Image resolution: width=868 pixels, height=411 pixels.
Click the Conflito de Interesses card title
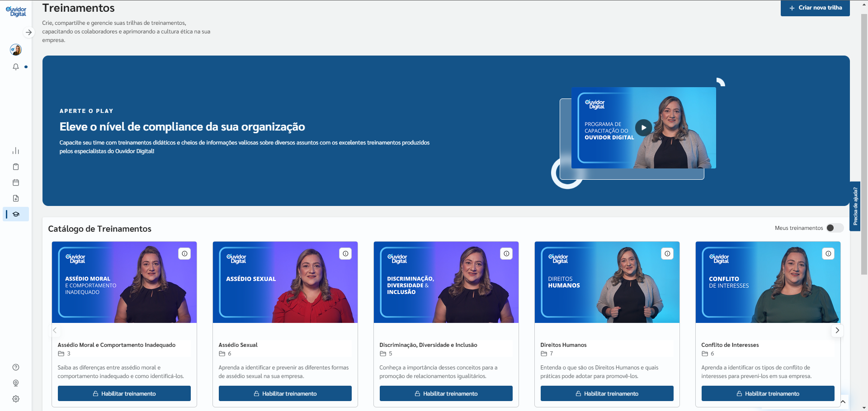(x=730, y=345)
